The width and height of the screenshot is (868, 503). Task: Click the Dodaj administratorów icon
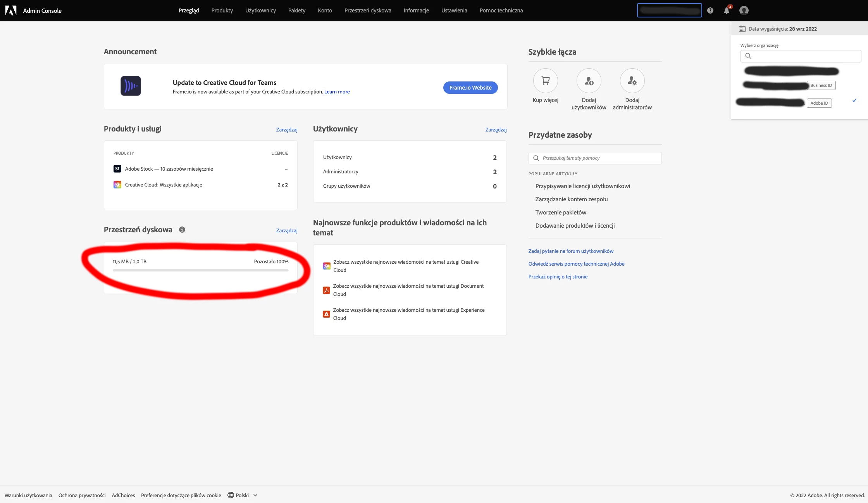tap(632, 81)
